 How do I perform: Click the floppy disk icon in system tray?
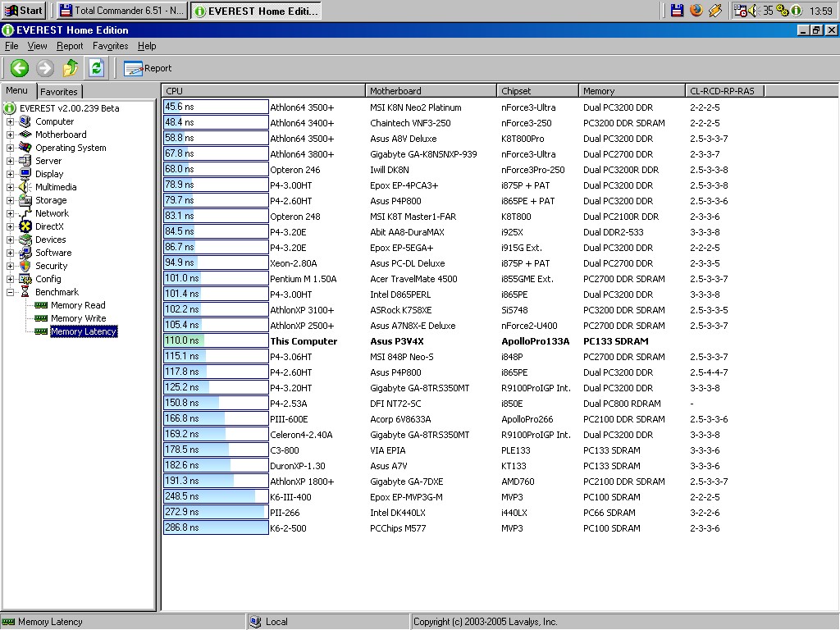(x=677, y=10)
